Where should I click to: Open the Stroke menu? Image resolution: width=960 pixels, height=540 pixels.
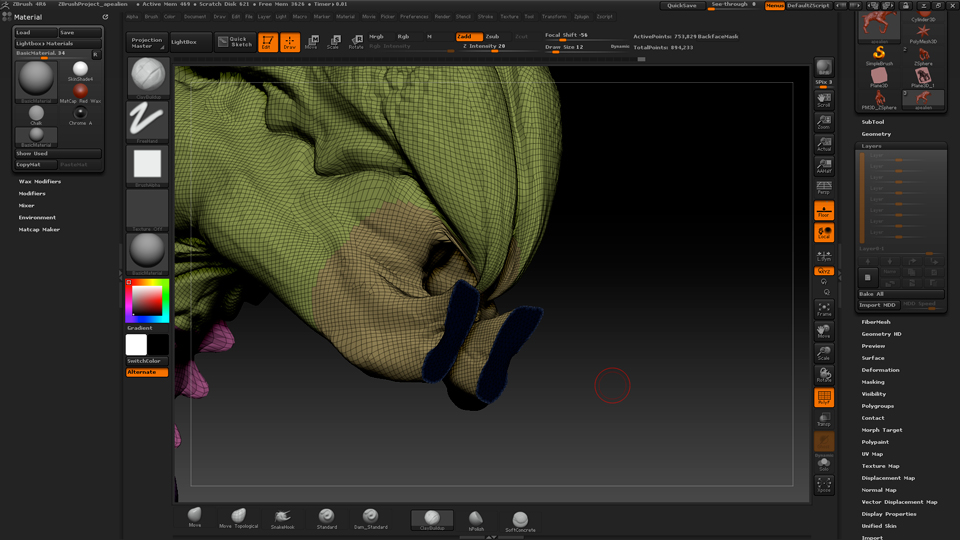coord(485,17)
